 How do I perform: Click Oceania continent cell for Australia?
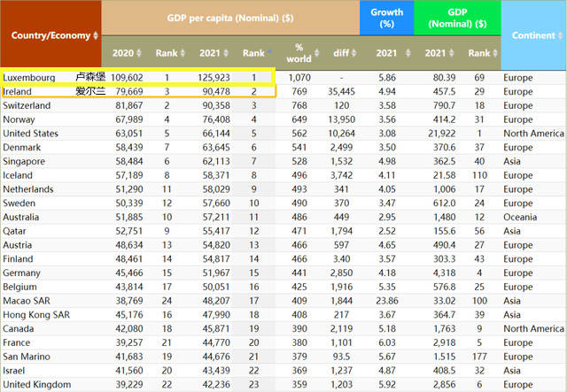[x=522, y=218]
